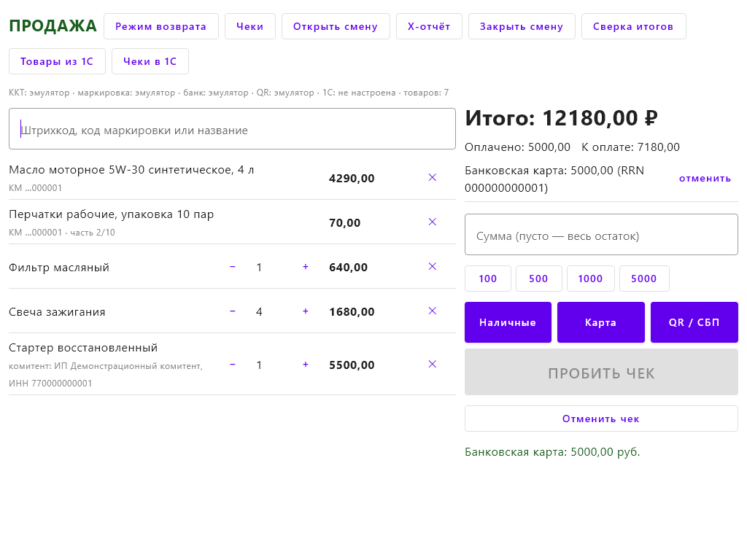Click the green Банковская карта: 5000,00 руб. message
Viewport: 747px width, 560px height.
(553, 452)
